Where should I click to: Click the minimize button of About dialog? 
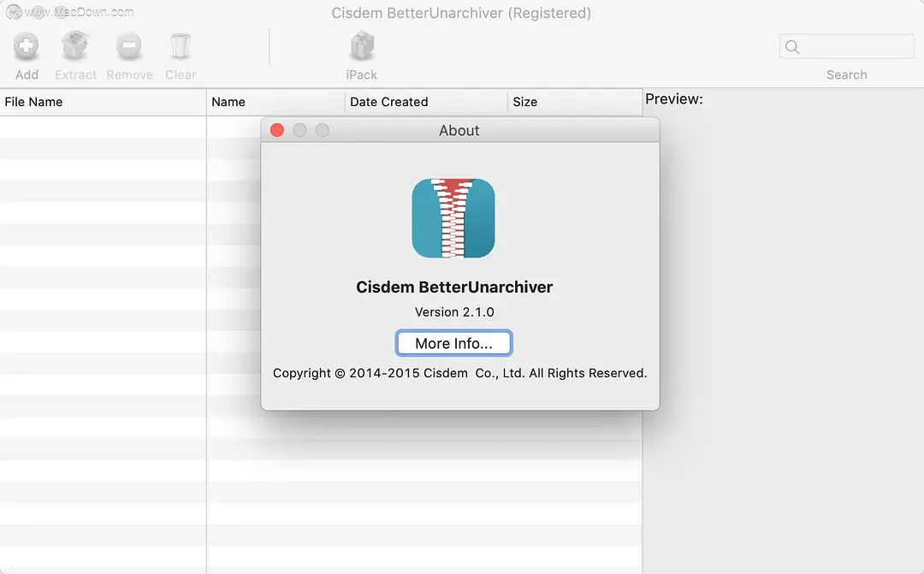pyautogui.click(x=299, y=130)
